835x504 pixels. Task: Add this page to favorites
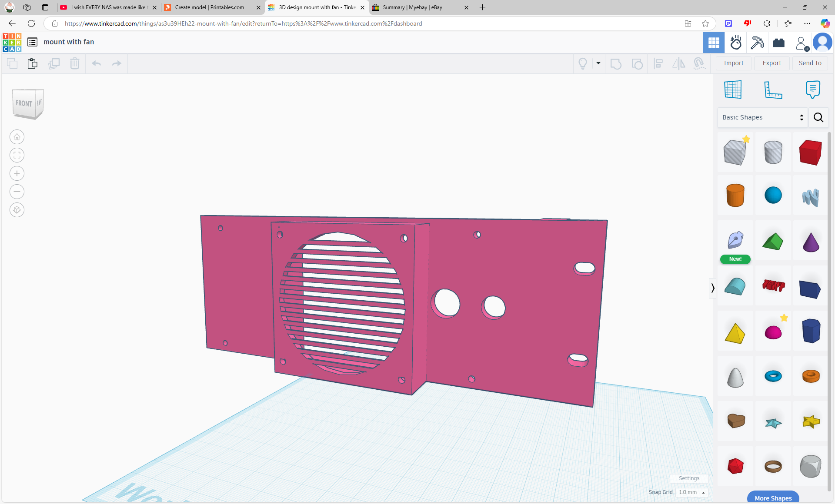click(705, 23)
